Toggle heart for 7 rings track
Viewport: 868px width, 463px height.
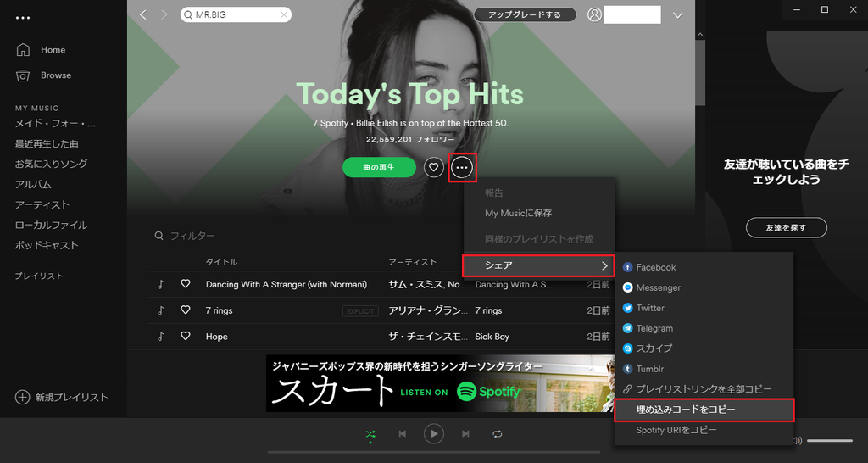coord(186,310)
